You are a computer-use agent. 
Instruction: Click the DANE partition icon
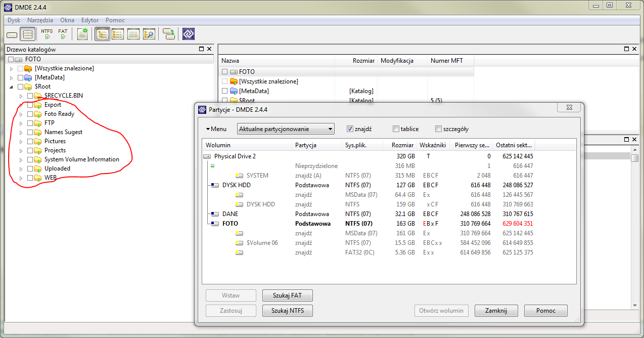coord(215,214)
